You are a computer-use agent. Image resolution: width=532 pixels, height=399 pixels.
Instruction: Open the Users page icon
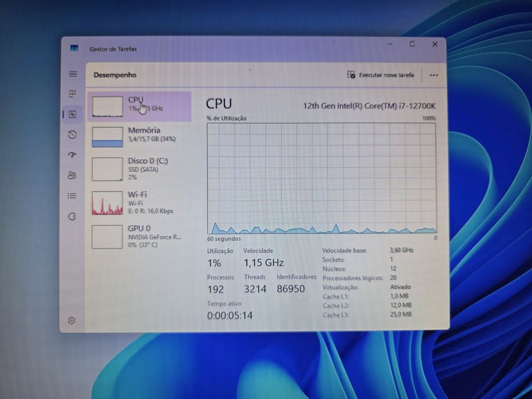click(x=72, y=175)
